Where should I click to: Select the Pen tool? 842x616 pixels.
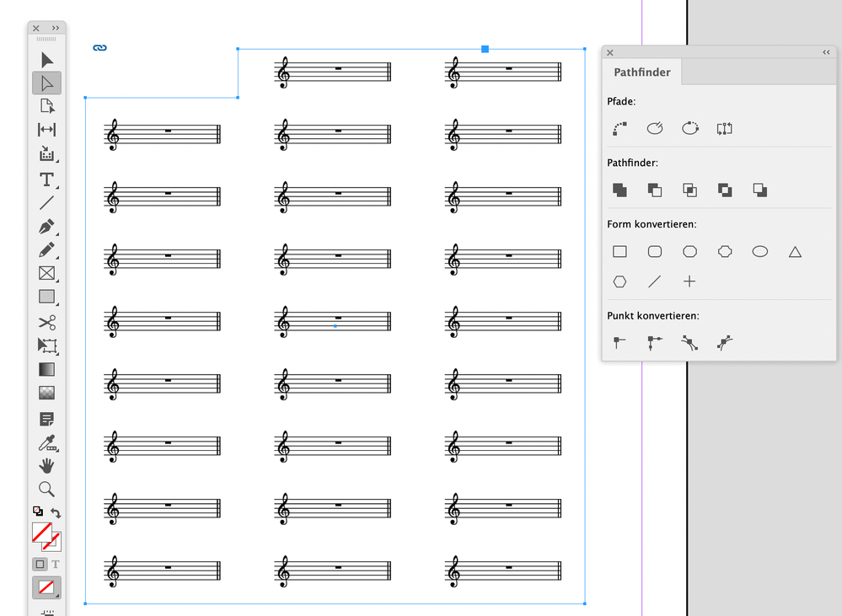(x=46, y=226)
